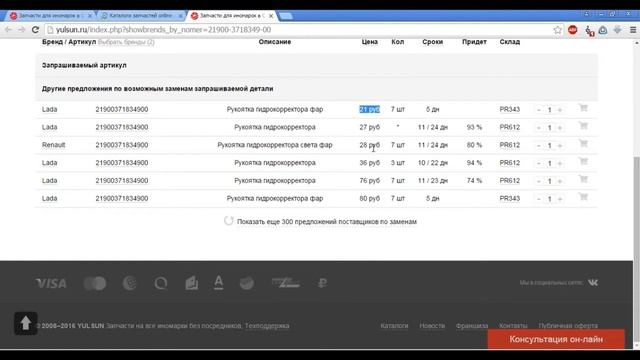
Task: Decrease quantity for the 76 руб row
Action: click(x=539, y=181)
